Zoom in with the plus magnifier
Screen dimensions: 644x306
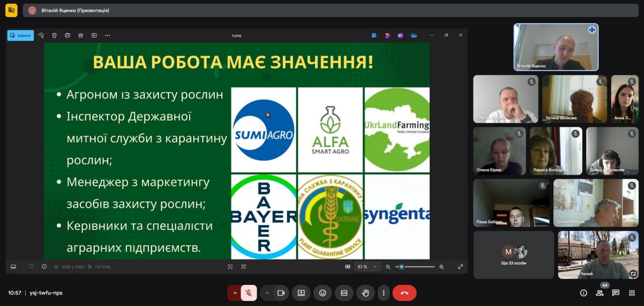click(x=442, y=267)
